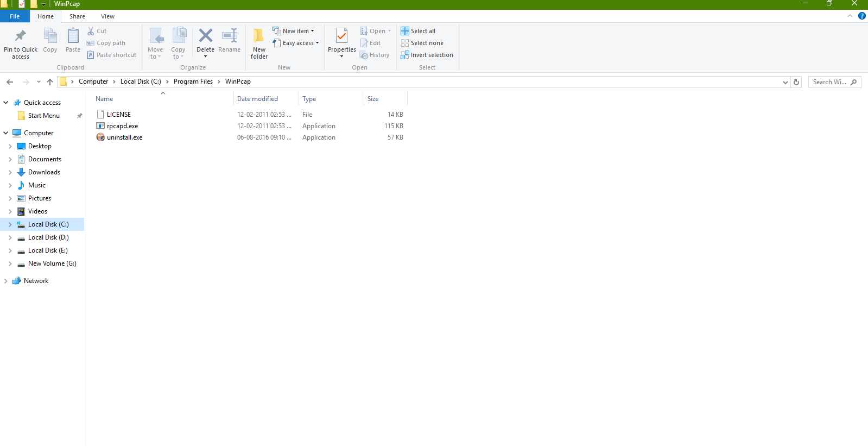The image size is (868, 446).
Task: Click Select none in the ribbon
Action: [422, 43]
